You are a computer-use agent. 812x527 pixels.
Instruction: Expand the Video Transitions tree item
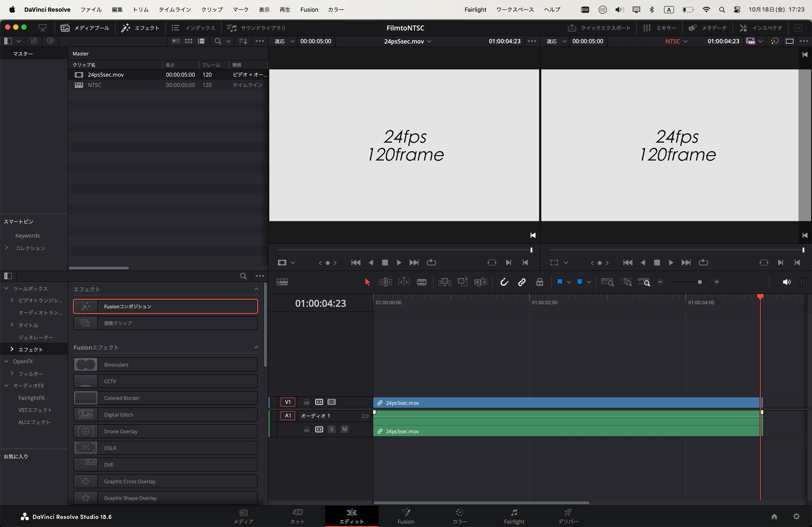[12, 300]
